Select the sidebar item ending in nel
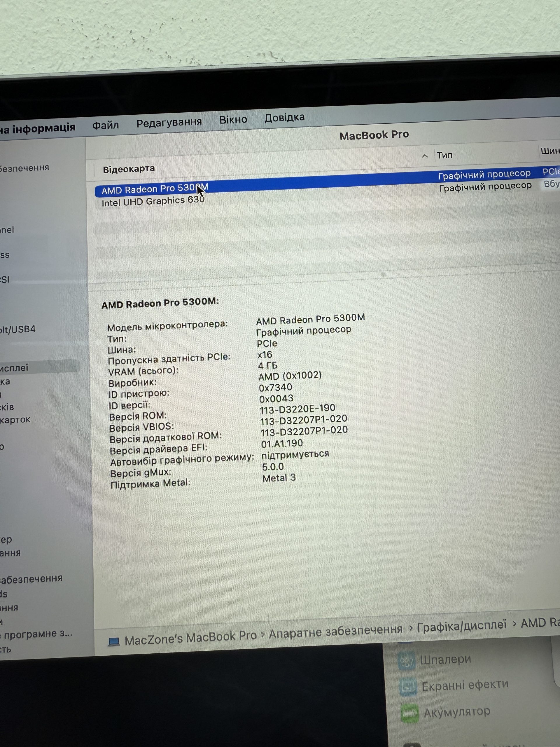Image resolution: width=560 pixels, height=747 pixels. coord(7,230)
